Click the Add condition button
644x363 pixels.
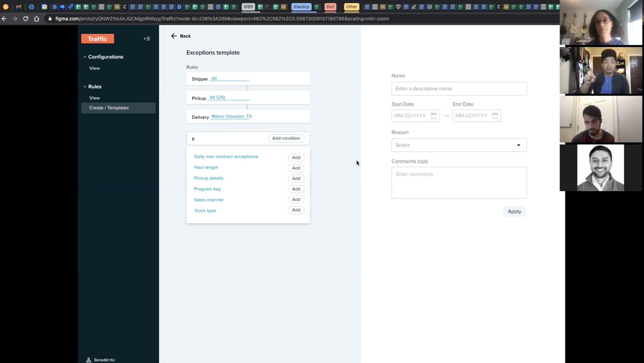point(286,138)
